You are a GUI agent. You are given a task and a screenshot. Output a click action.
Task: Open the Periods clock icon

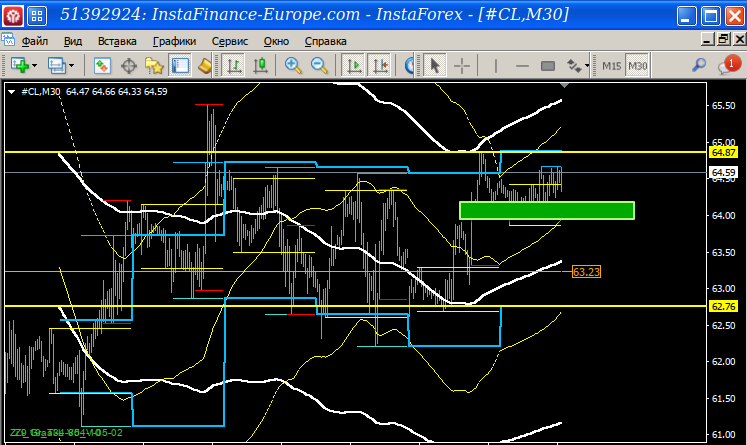(x=409, y=65)
